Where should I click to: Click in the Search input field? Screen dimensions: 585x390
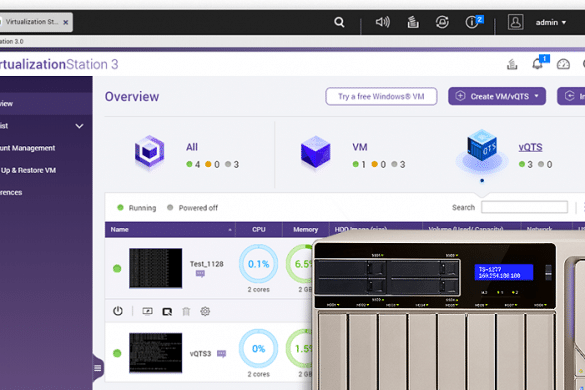click(524, 207)
